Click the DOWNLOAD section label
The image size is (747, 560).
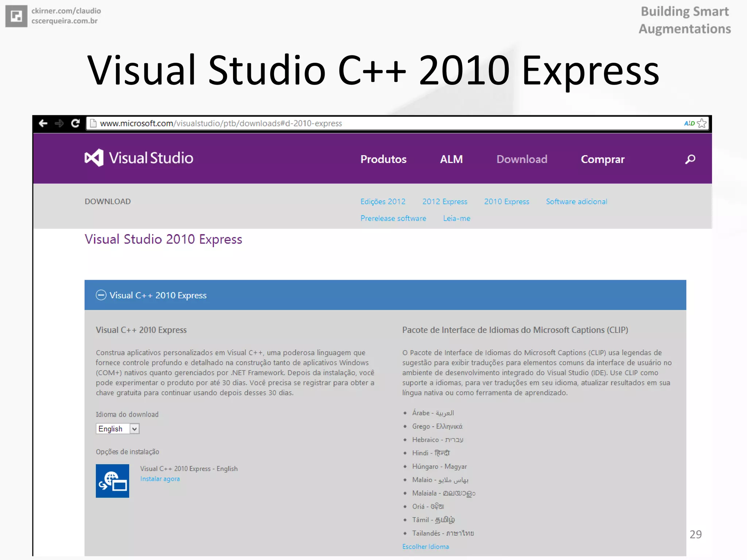[x=108, y=202]
